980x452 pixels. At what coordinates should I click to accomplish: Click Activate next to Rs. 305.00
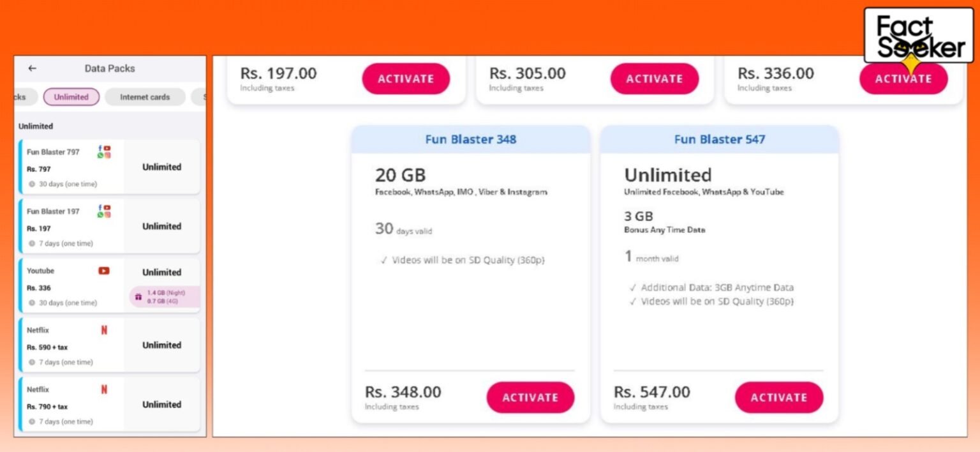pyautogui.click(x=655, y=79)
